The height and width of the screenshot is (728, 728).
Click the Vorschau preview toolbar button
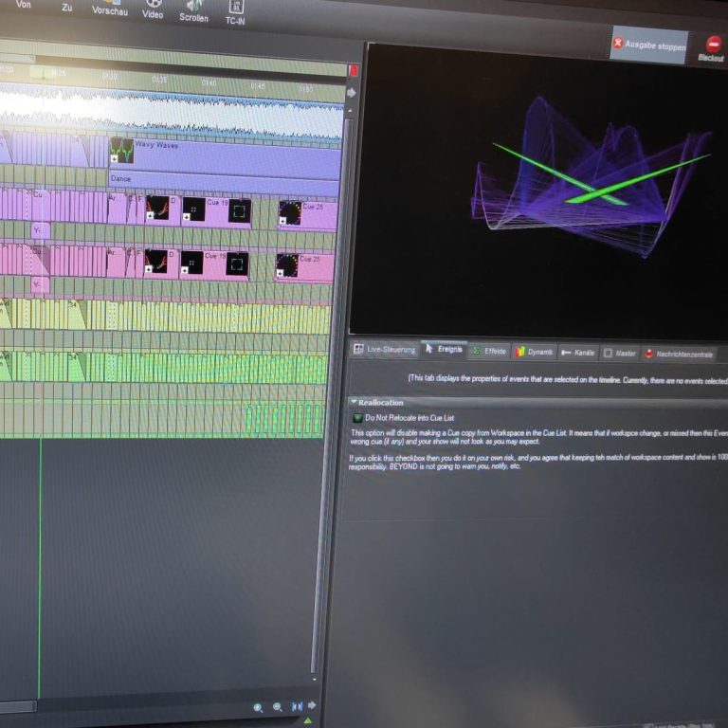coord(109,8)
